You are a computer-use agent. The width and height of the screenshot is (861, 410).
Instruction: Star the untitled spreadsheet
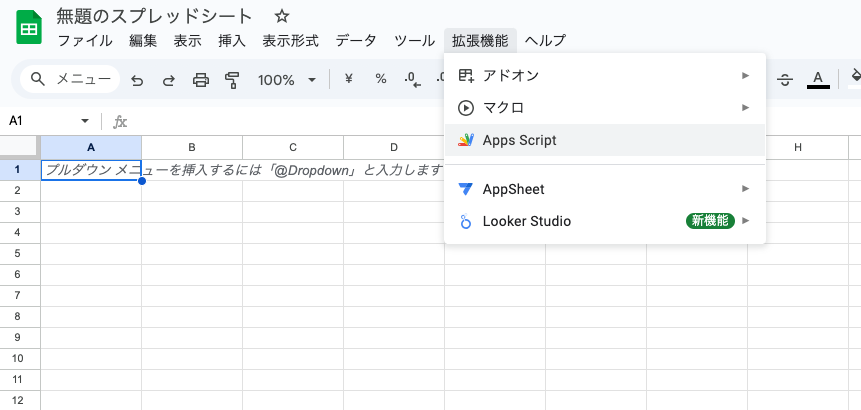coord(282,16)
